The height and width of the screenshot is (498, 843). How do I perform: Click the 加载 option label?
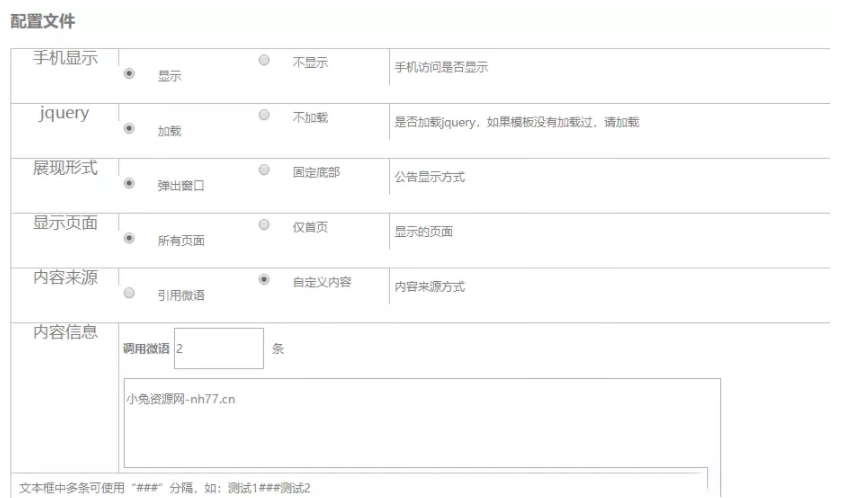click(169, 131)
